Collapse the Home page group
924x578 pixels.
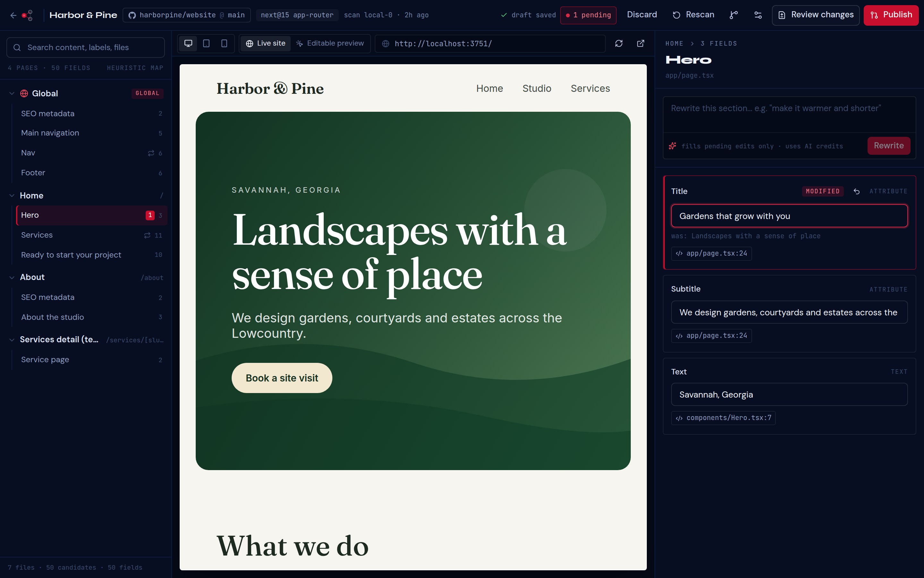click(12, 195)
